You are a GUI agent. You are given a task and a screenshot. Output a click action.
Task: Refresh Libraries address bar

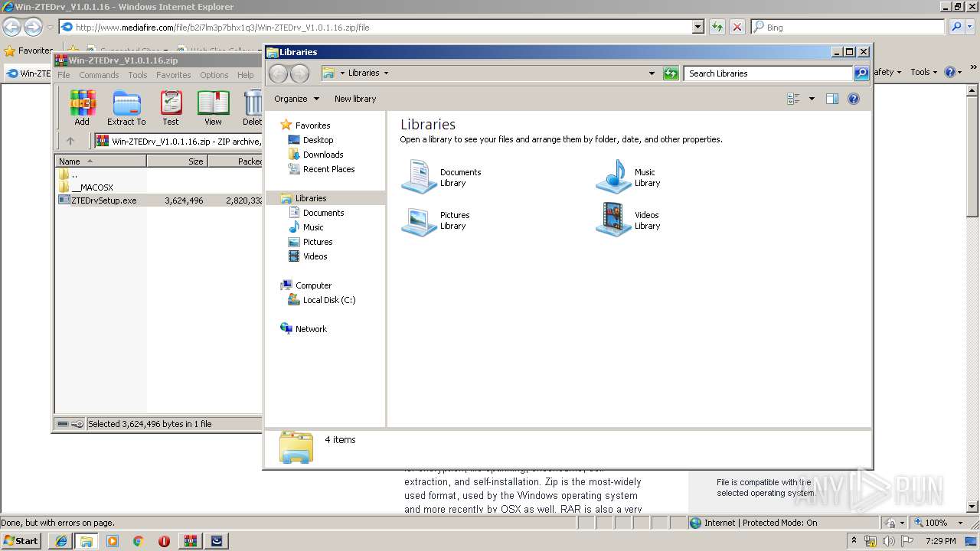(x=671, y=73)
